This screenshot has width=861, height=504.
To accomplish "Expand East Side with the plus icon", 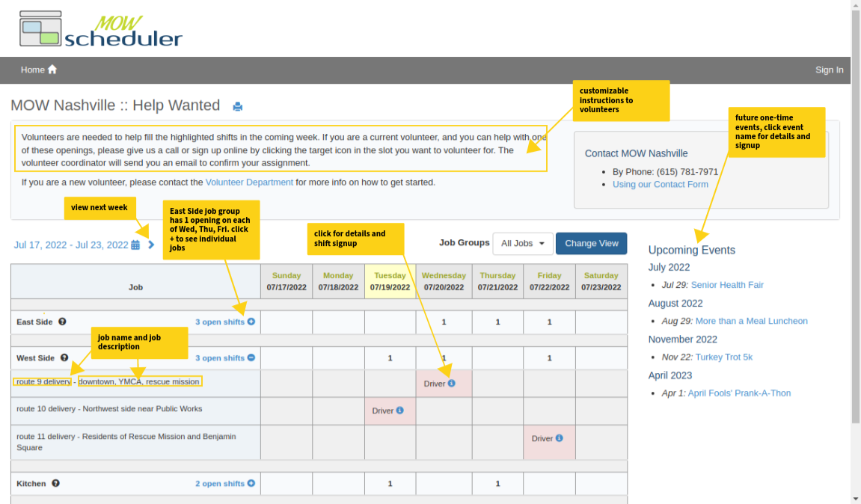I will (x=251, y=322).
